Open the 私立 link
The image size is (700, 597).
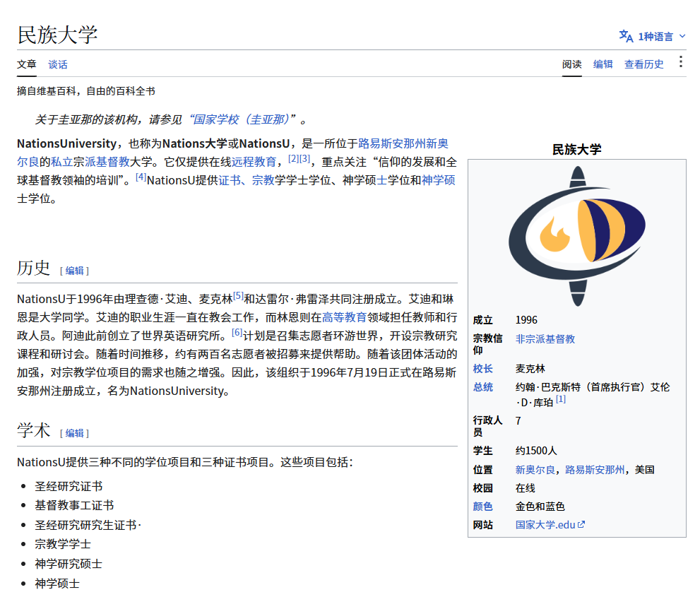click(x=61, y=162)
